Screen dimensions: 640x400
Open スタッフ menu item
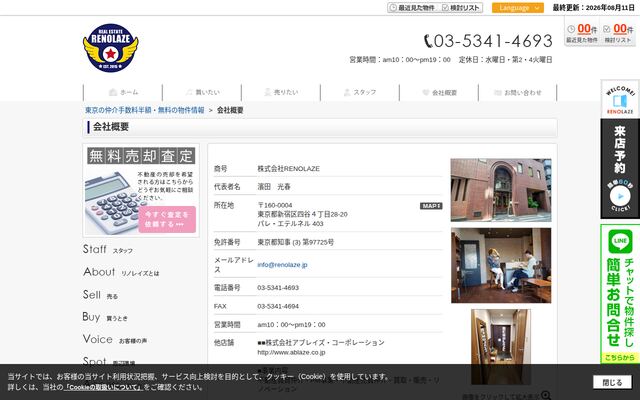pyautogui.click(x=360, y=93)
